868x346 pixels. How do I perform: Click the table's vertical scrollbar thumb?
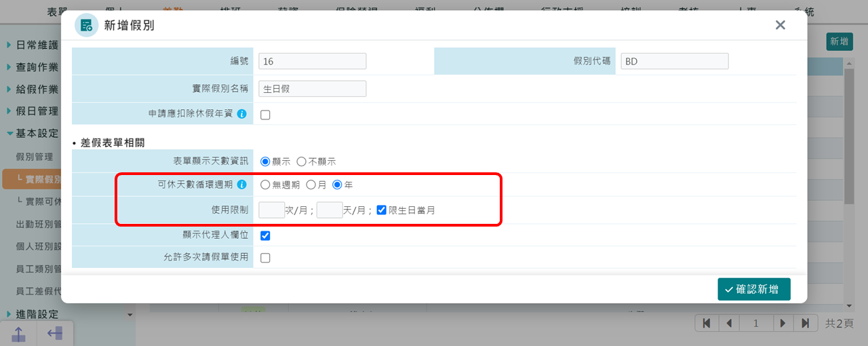pyautogui.click(x=848, y=136)
